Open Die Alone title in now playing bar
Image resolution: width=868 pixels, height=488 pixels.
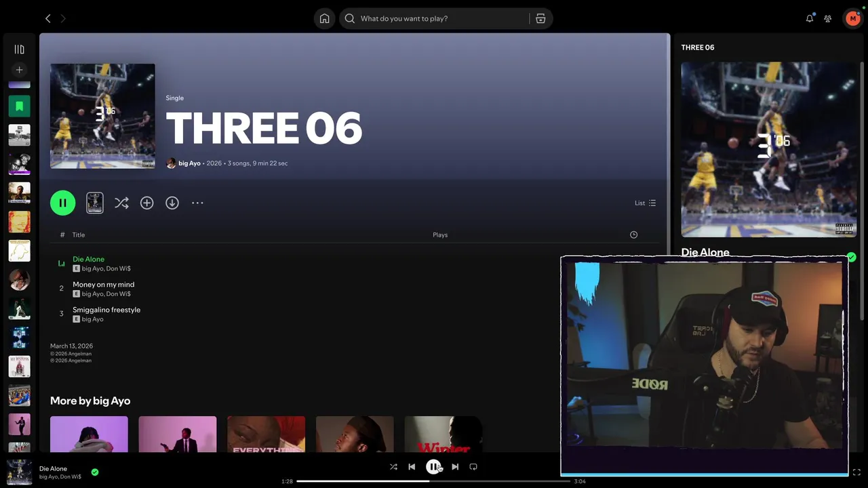coord(53,468)
